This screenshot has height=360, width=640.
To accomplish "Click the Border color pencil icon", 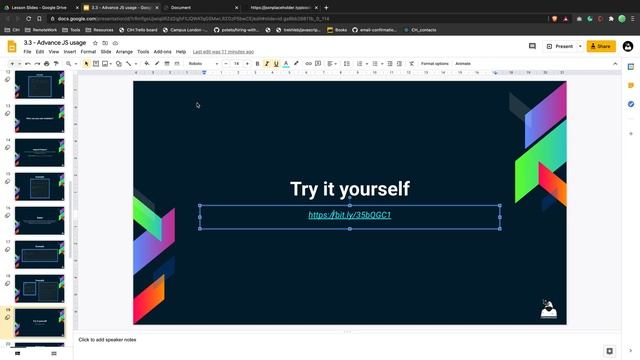I will 157,64.
